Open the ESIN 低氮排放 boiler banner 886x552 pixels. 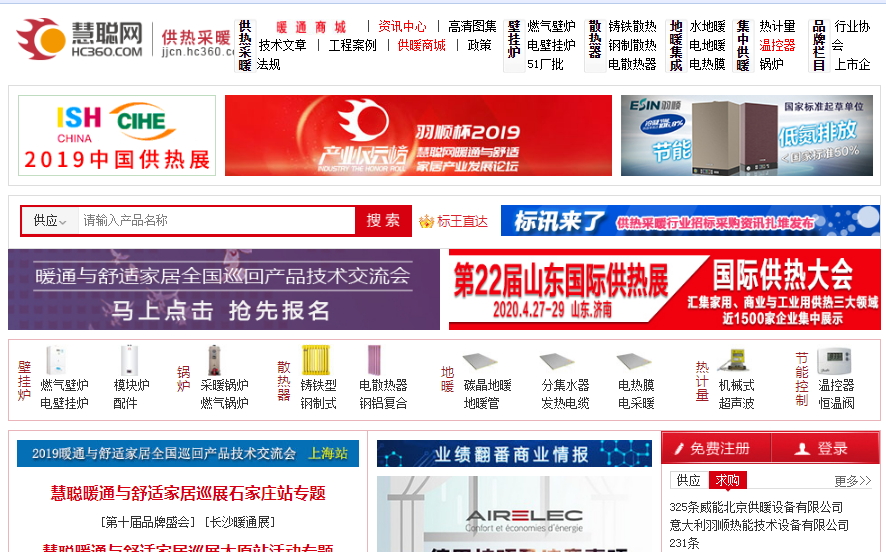pyautogui.click(x=747, y=136)
